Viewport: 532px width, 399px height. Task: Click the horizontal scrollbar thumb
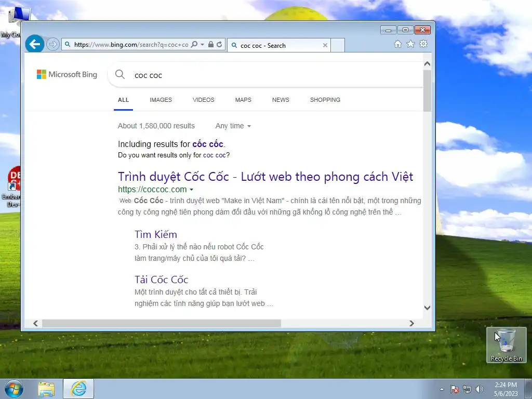[161, 323]
